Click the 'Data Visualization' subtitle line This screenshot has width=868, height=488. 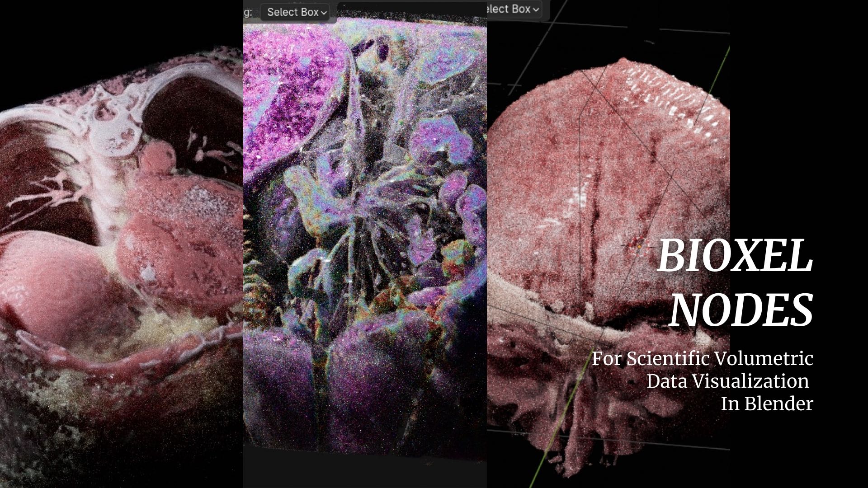727,381
